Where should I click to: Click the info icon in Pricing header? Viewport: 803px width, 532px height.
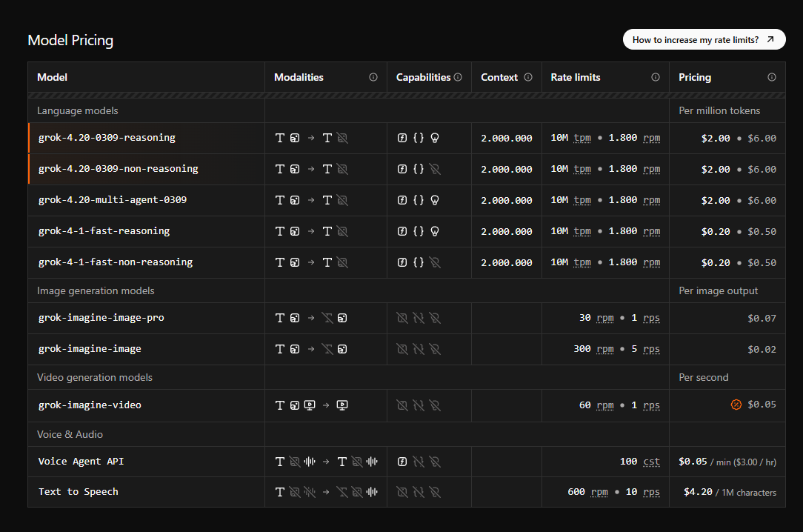click(x=772, y=77)
